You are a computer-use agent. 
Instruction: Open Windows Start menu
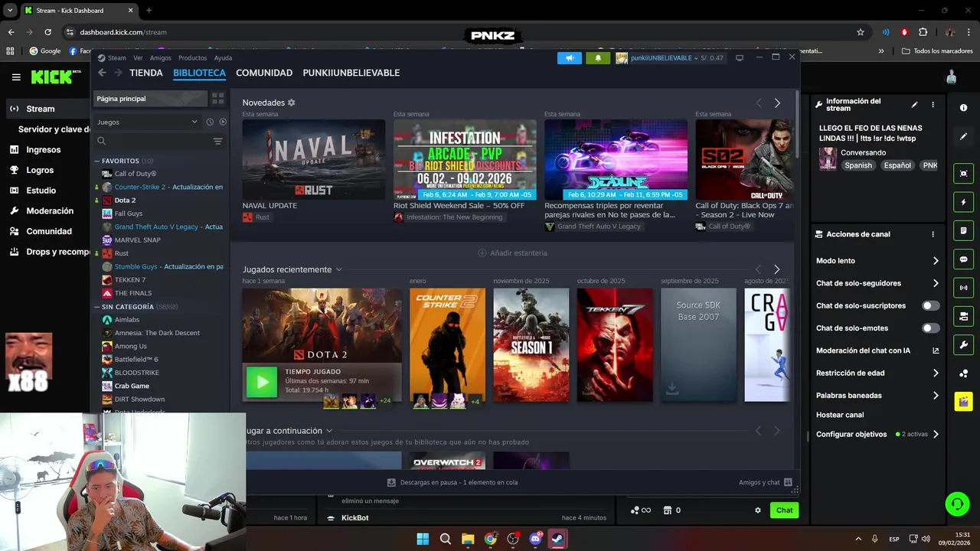423,539
